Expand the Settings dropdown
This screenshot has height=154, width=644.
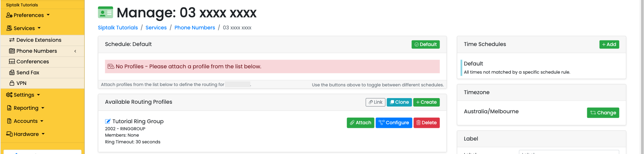pyautogui.click(x=23, y=95)
